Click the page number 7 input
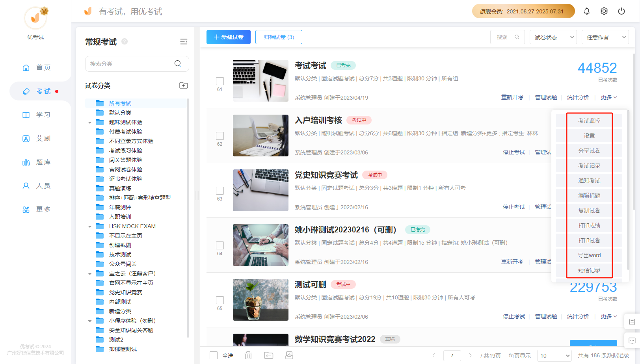Image resolution: width=640 pixels, height=364 pixels. (452, 355)
